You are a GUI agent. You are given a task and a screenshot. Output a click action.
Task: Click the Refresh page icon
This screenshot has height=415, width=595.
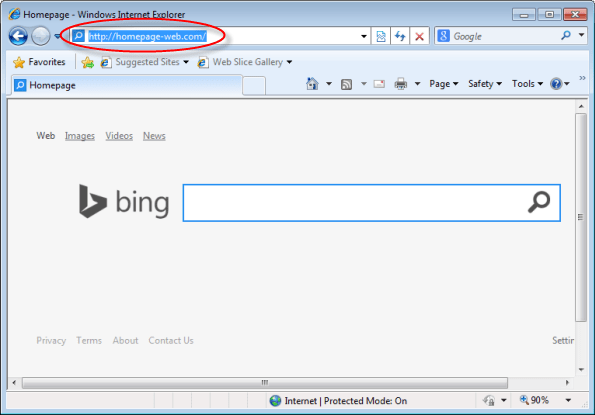(400, 36)
